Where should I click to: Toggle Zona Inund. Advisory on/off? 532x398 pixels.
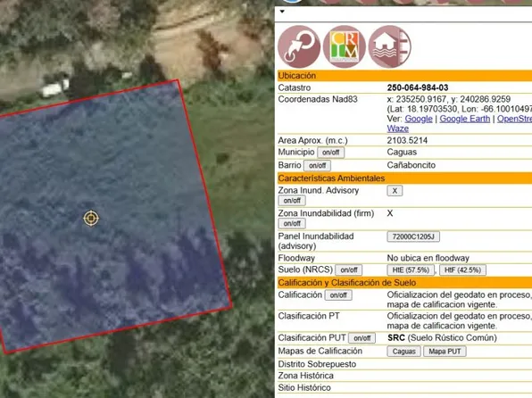click(x=292, y=201)
